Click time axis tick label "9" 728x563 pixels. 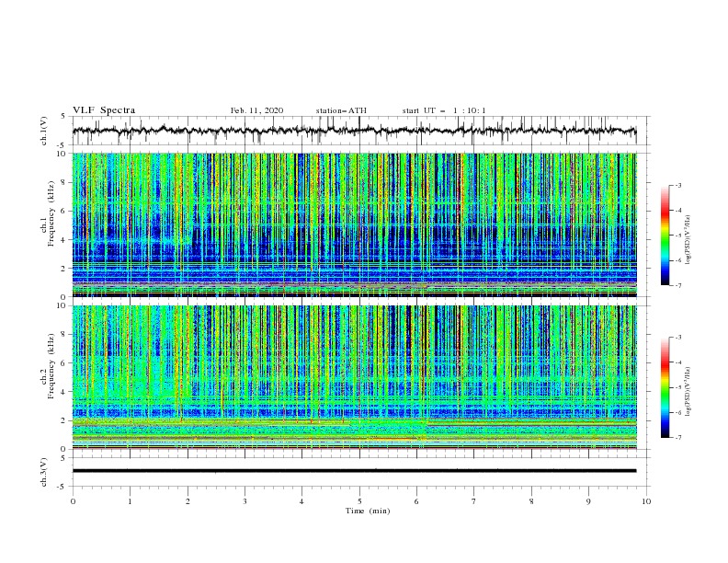(588, 501)
